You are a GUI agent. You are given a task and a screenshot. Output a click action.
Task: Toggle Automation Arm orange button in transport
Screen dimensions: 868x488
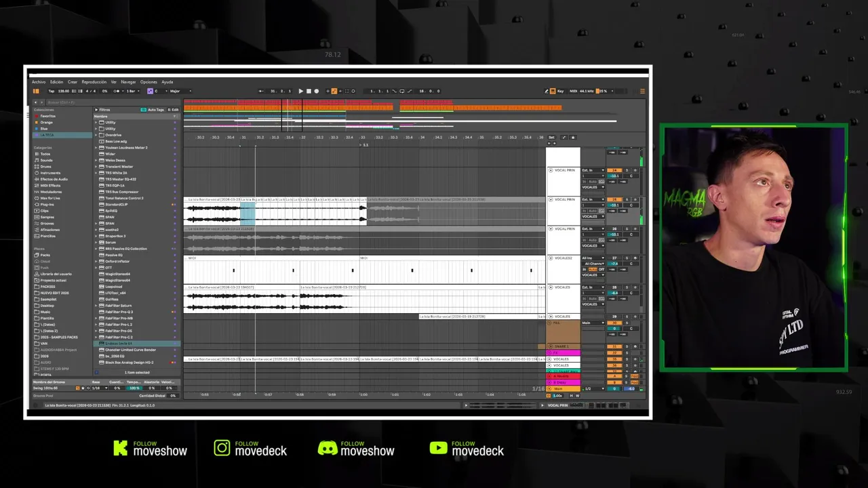point(333,91)
